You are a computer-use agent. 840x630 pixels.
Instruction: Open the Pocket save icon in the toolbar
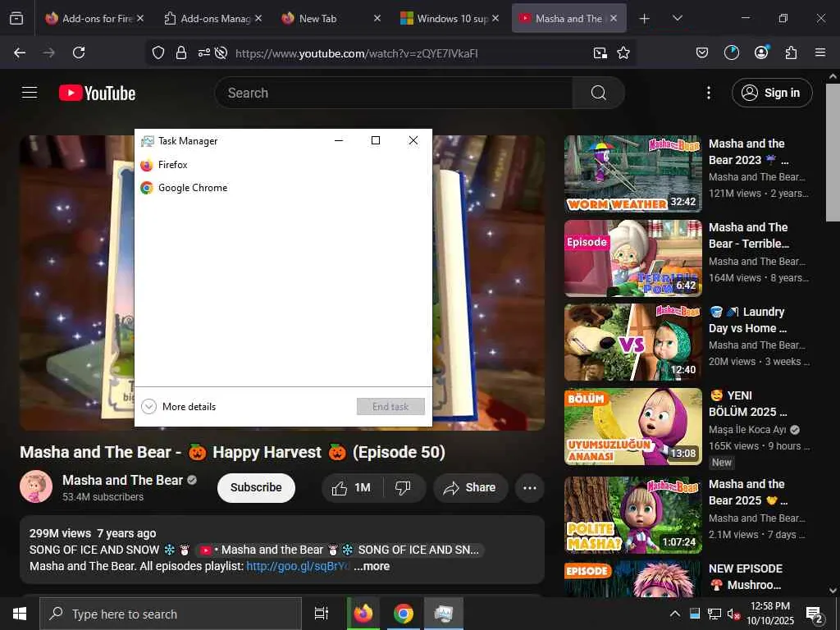point(702,52)
